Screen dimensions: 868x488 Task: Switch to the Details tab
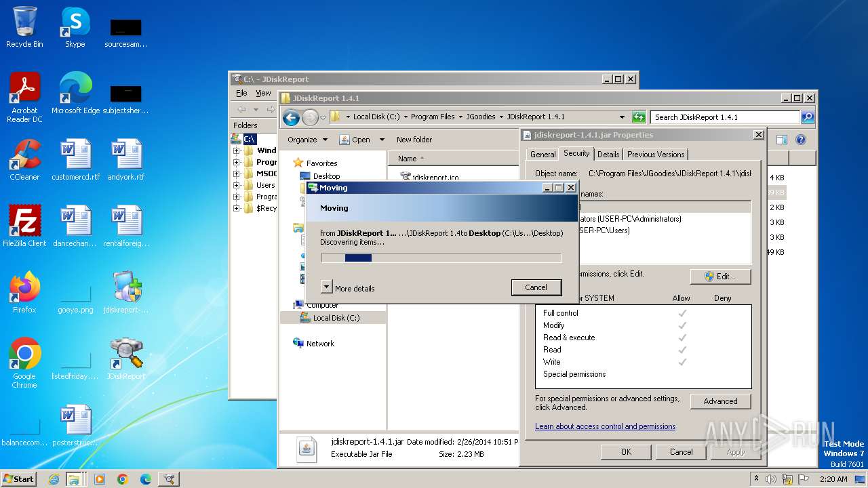[608, 155]
